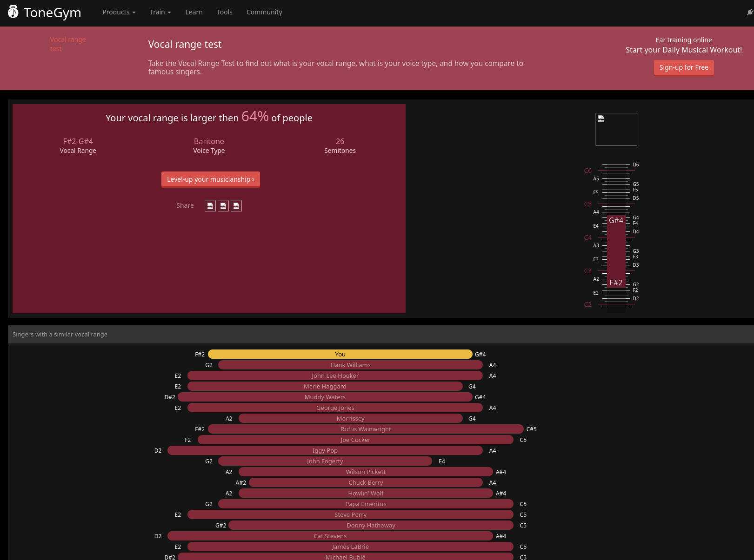The width and height of the screenshot is (754, 560).
Task: Click the C2 marker on the range meter
Action: click(x=588, y=304)
